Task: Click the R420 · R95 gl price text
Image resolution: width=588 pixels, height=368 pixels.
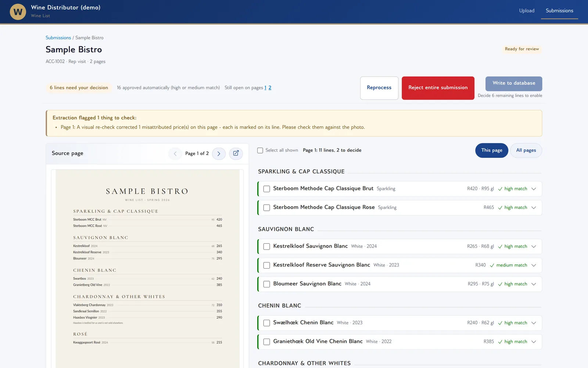Action: pos(480,189)
